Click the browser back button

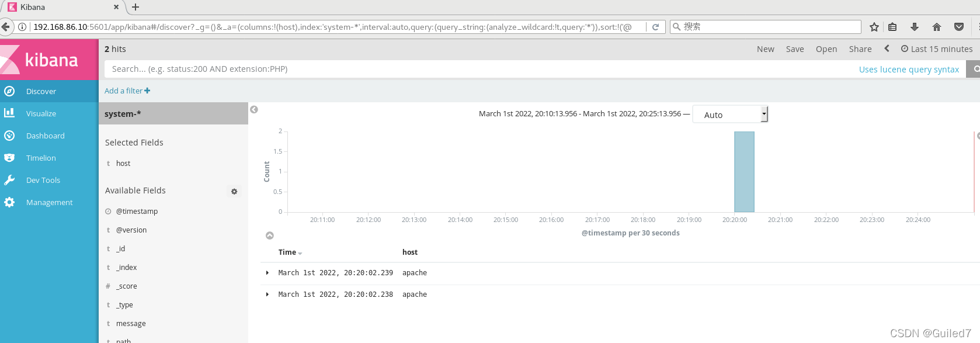pyautogui.click(x=6, y=27)
